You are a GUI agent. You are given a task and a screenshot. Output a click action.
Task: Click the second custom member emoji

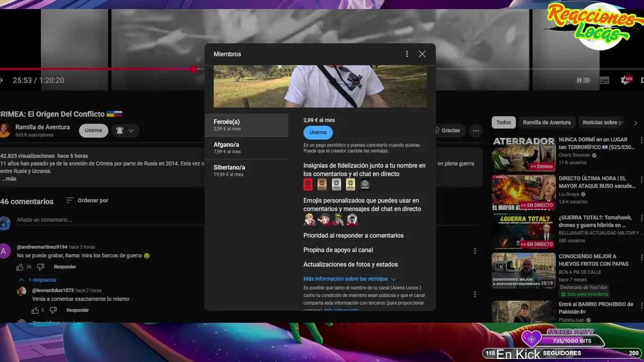pos(324,220)
